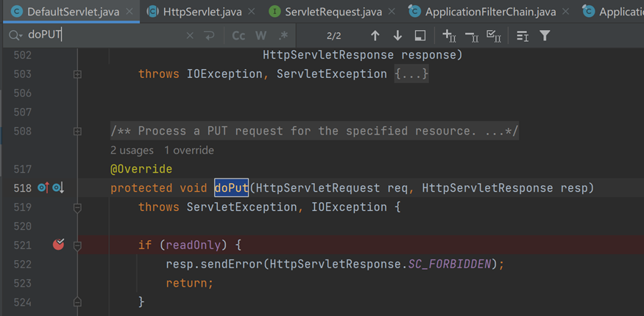
Task: Click the @Override annotation
Action: coord(141,169)
